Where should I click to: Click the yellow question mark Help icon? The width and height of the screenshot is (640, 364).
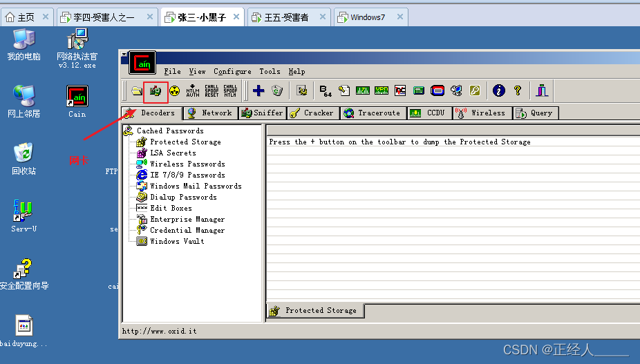click(x=518, y=90)
